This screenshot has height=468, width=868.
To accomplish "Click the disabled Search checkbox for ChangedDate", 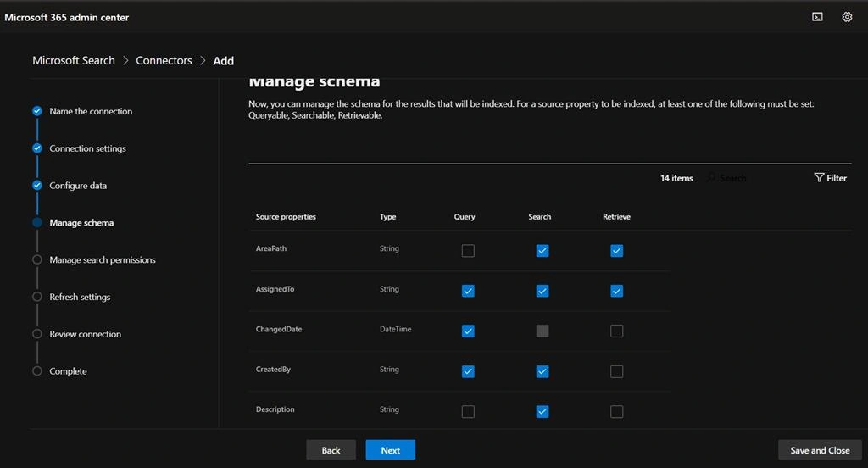I will (x=542, y=331).
